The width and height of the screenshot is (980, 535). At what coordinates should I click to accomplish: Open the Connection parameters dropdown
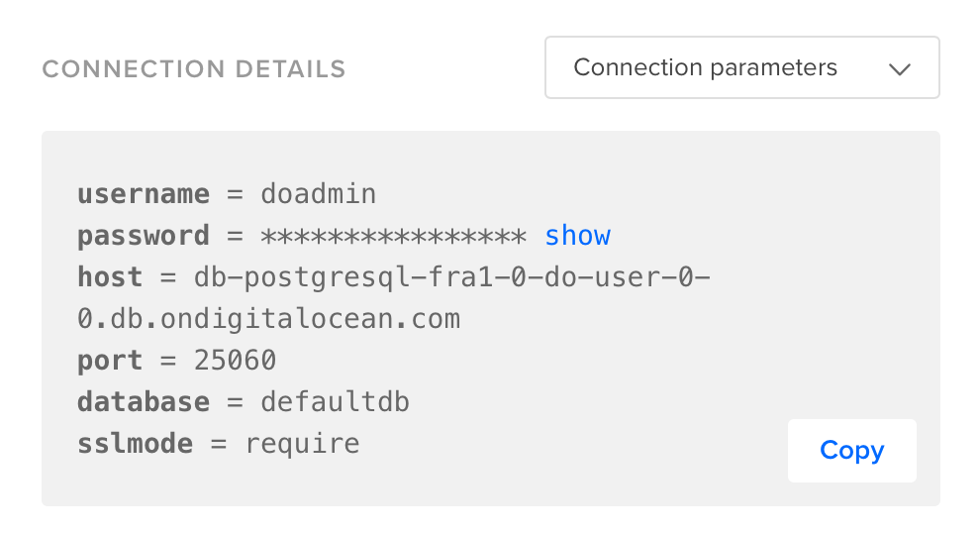[x=741, y=67]
